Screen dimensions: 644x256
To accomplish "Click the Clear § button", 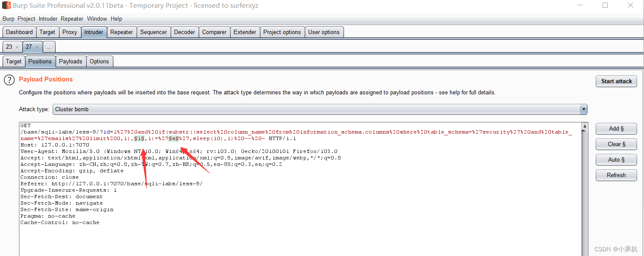I will tap(616, 144).
